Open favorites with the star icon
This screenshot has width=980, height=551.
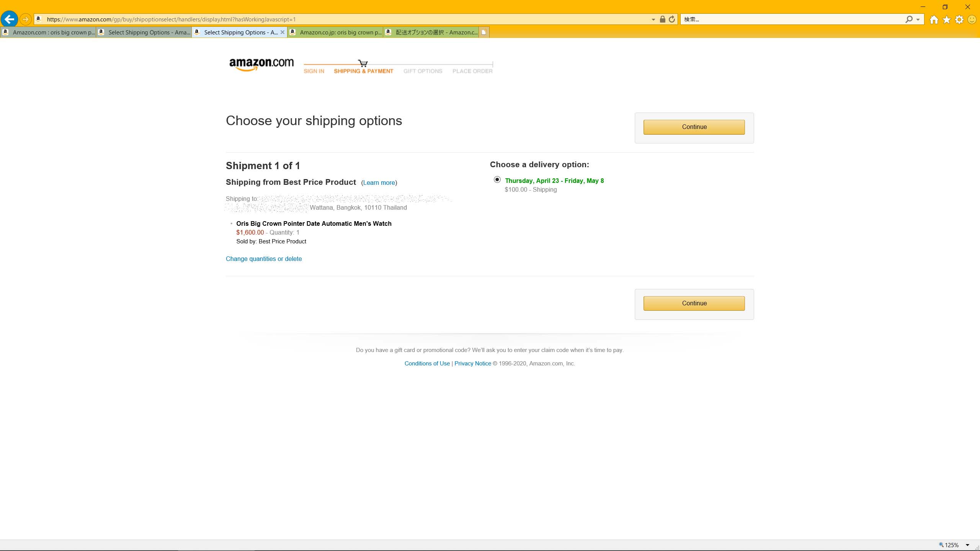[947, 20]
